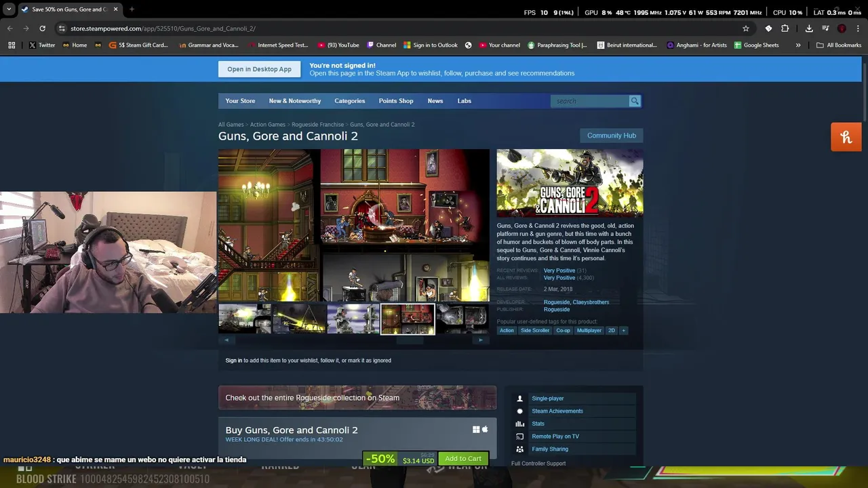Open the Chrome apps grid in the bookmarks bar
Screen dimensions: 868x488
pos(12,45)
